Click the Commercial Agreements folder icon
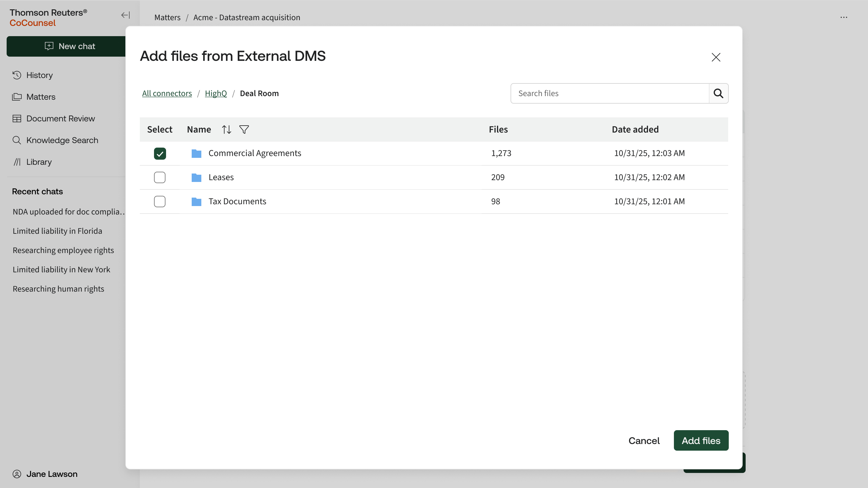The width and height of the screenshot is (868, 488). (x=196, y=154)
